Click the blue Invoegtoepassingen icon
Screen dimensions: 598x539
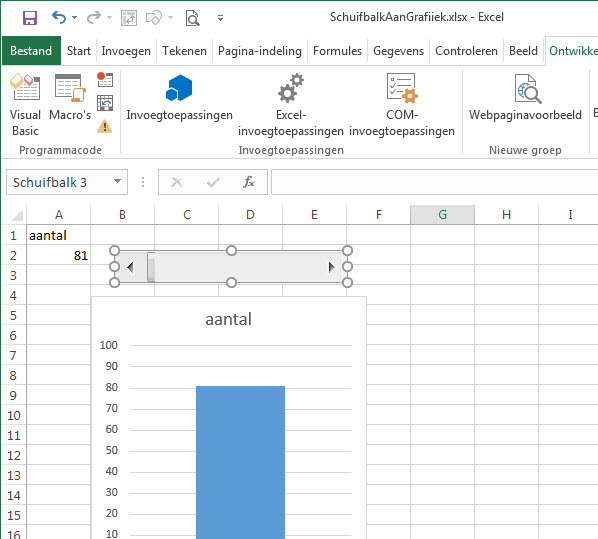pyautogui.click(x=179, y=88)
